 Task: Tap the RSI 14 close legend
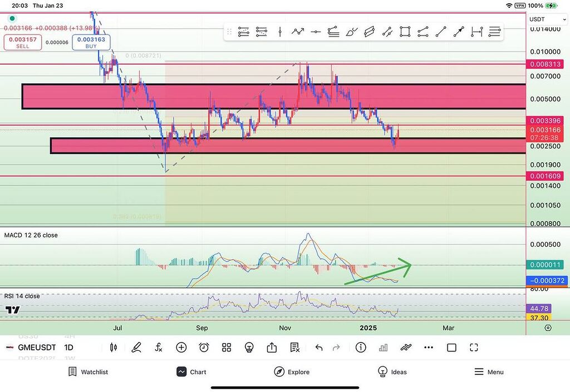(x=22, y=296)
